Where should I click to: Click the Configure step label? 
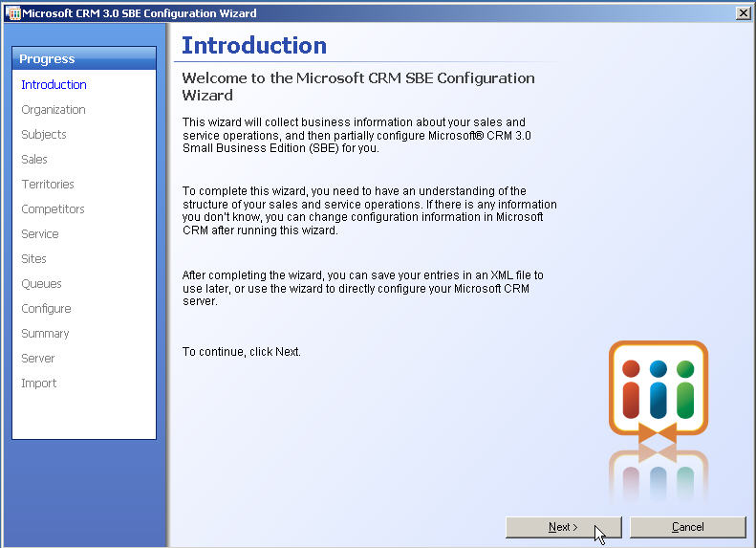(x=46, y=309)
